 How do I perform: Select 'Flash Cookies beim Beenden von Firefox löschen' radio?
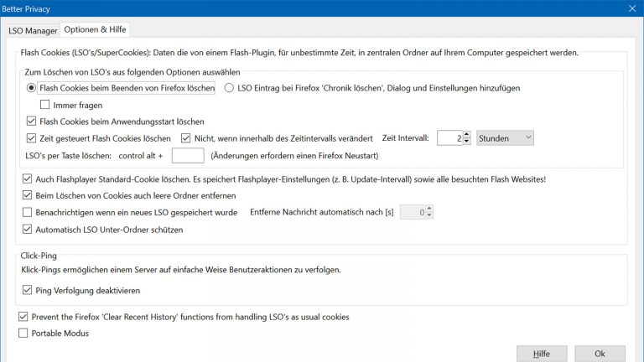point(33,88)
